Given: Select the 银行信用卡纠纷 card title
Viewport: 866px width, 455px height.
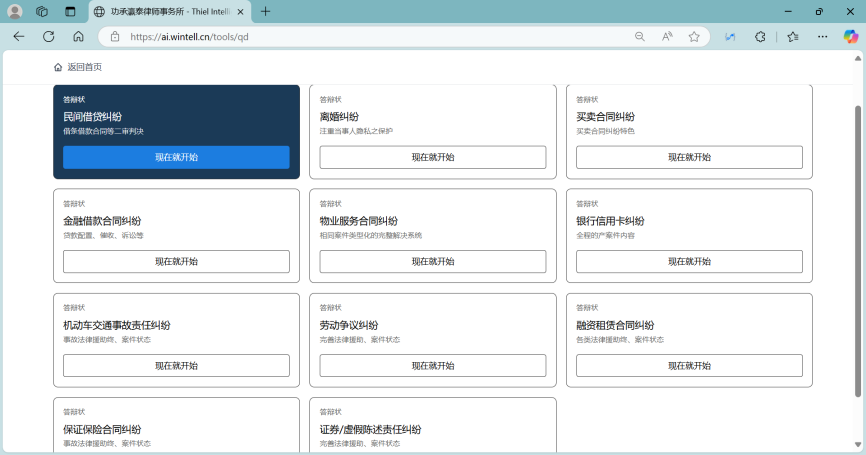Looking at the screenshot, I should click(x=610, y=221).
